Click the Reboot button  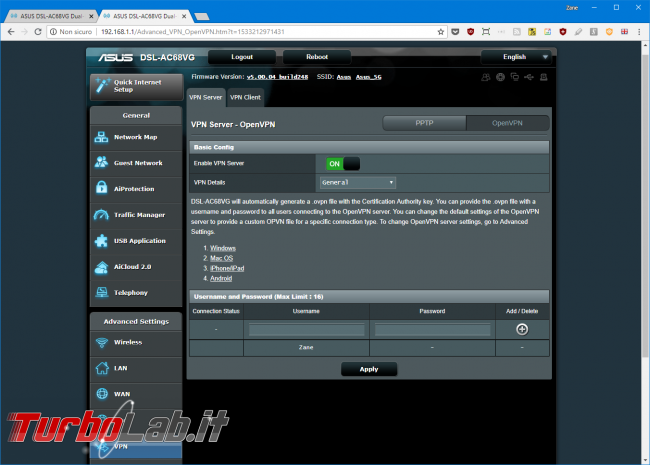coord(317,57)
